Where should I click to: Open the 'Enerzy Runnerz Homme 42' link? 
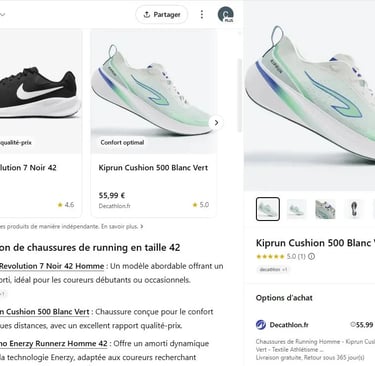click(x=54, y=344)
